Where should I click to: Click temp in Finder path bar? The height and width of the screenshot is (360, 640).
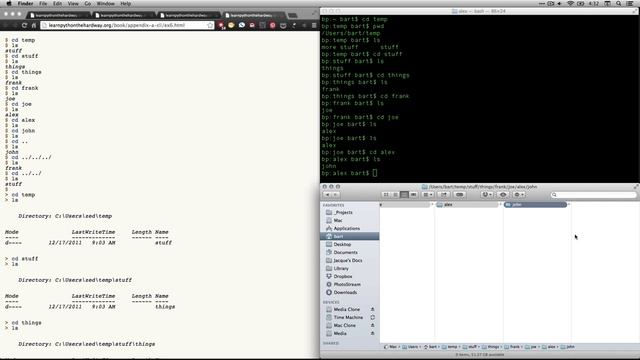[x=450, y=347]
